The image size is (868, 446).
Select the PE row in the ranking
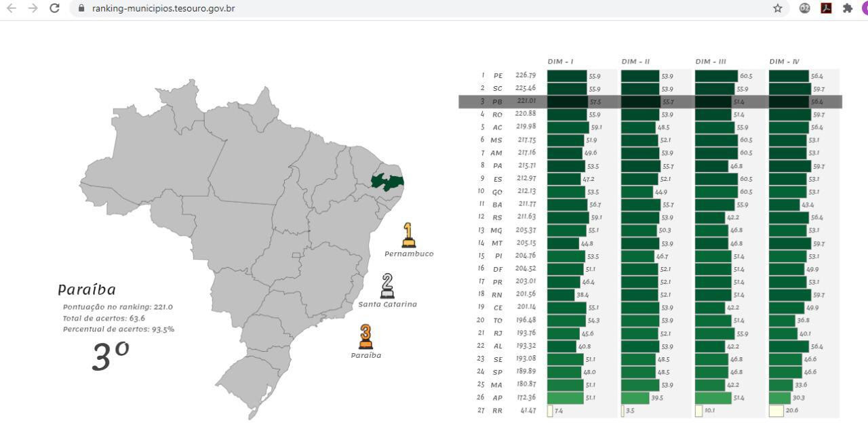pos(498,76)
